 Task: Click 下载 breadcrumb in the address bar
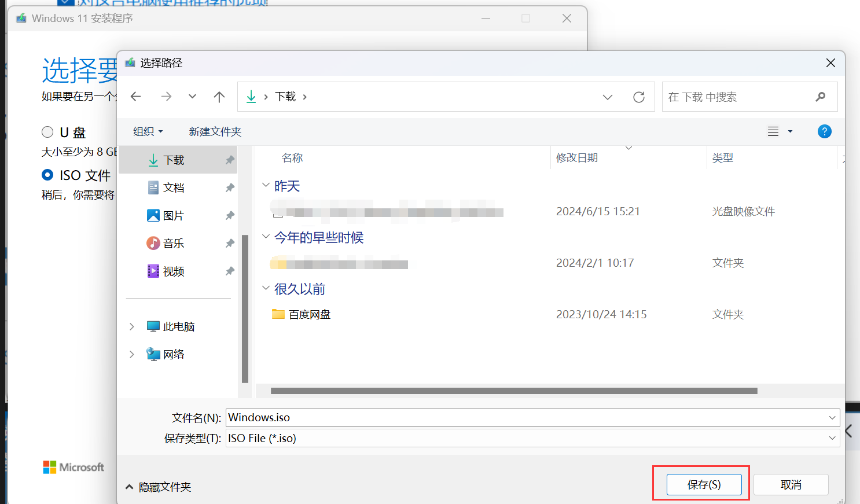point(285,97)
